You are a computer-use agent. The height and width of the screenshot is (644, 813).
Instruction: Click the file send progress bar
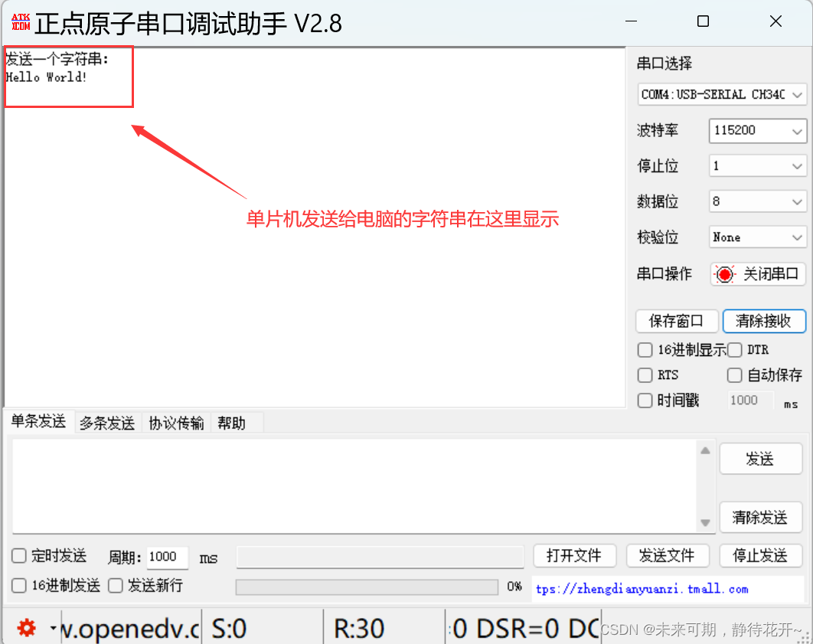coord(367,587)
